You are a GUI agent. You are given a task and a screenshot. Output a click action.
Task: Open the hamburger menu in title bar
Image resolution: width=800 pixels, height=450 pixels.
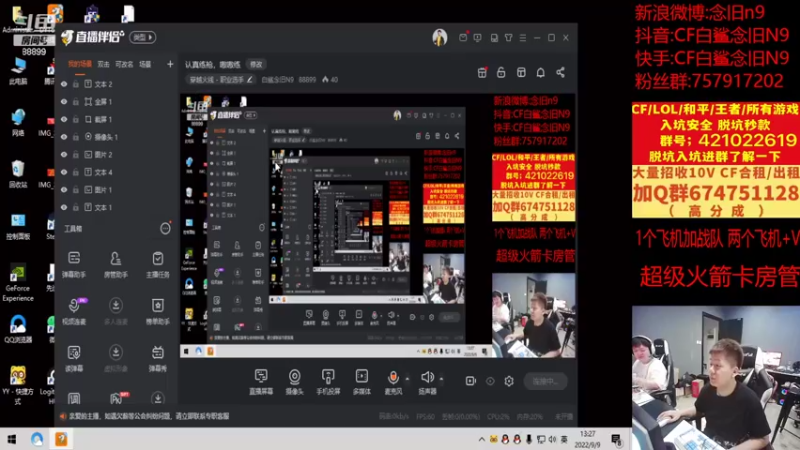click(523, 38)
